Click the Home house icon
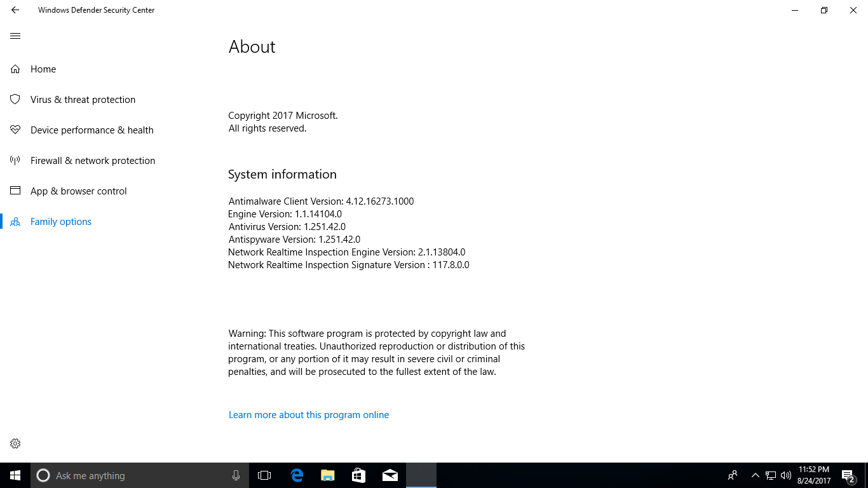This screenshot has width=868, height=488. (15, 69)
